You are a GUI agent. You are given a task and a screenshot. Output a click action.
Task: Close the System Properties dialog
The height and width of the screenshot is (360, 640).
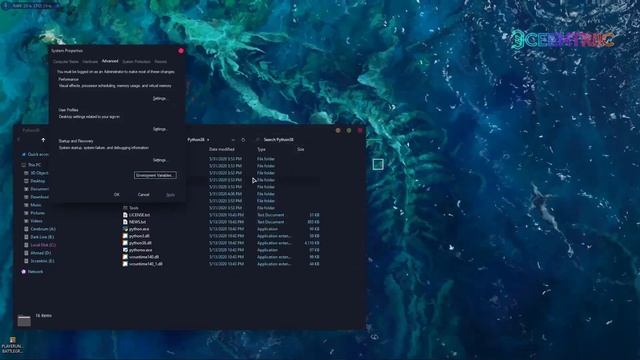[x=181, y=51]
